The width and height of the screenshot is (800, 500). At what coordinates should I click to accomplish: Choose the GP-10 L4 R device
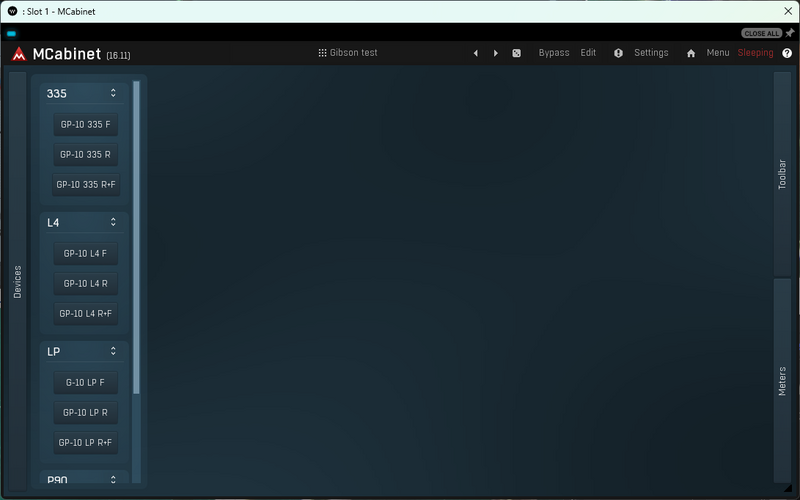point(86,284)
